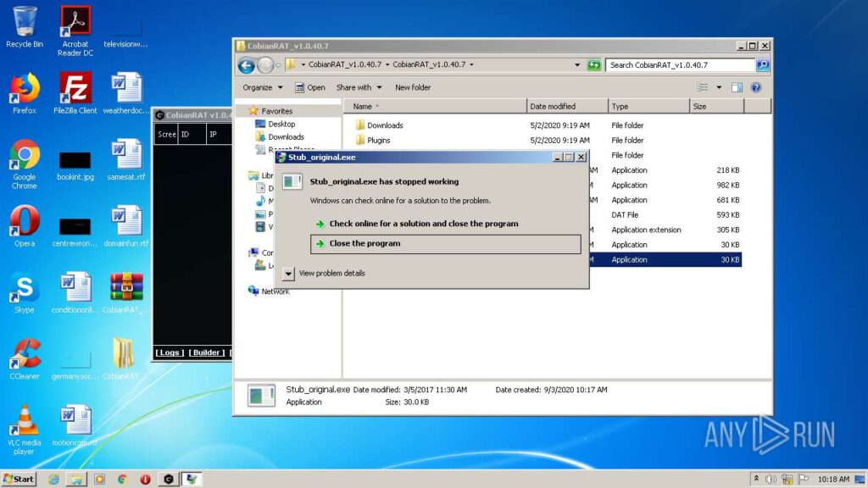Click Internet Explorer taskbar icon
This screenshot has width=868, height=488.
[53, 480]
